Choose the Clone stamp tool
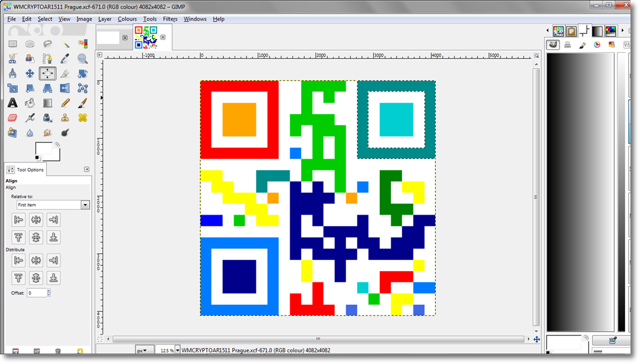Image resolution: width=640 pixels, height=364 pixels. pyautogui.click(x=65, y=118)
